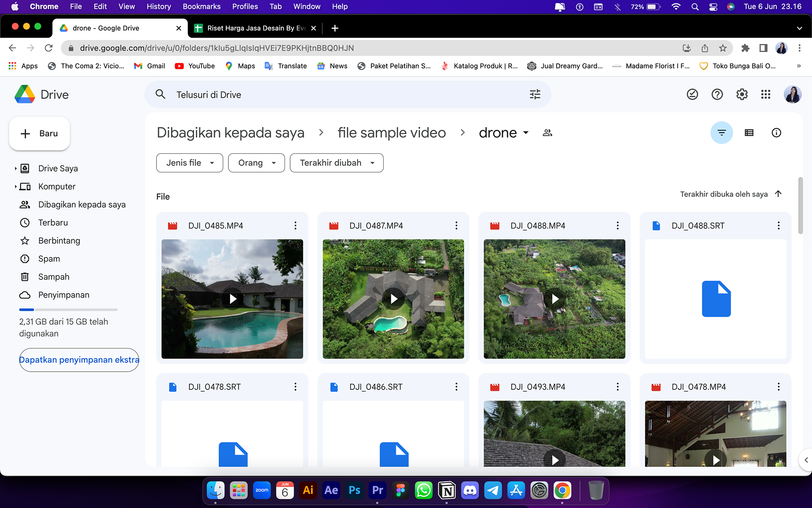Open Help support question mark icon
Viewport: 812px width, 508px height.
pos(717,94)
